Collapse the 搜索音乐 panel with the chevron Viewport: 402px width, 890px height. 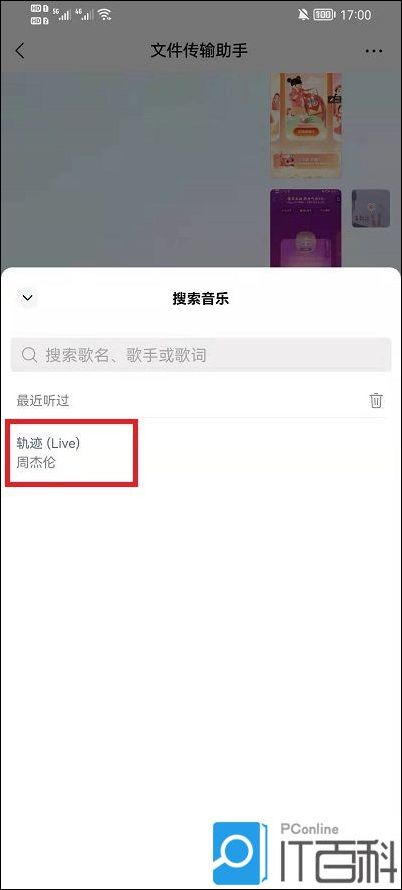pos(28,297)
